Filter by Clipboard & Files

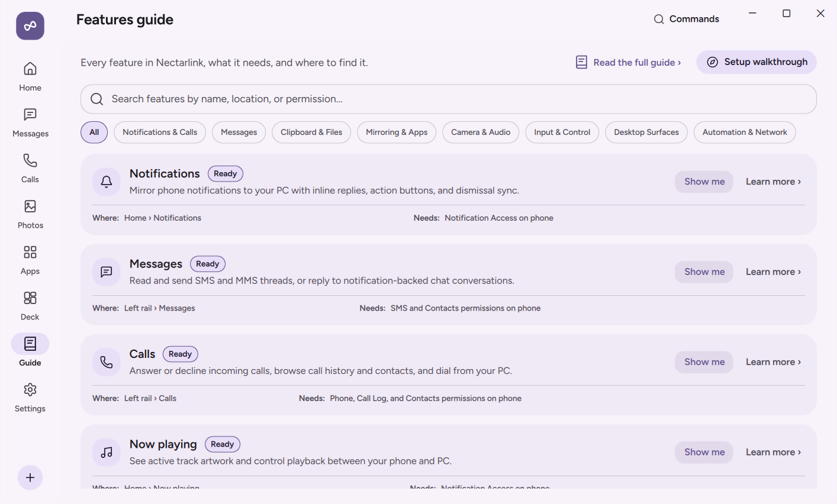click(x=311, y=133)
